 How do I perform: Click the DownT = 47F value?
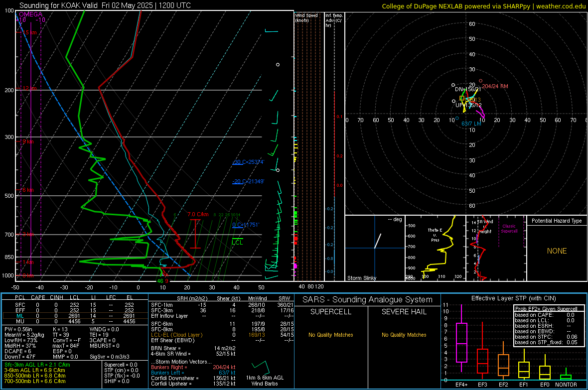(20, 357)
